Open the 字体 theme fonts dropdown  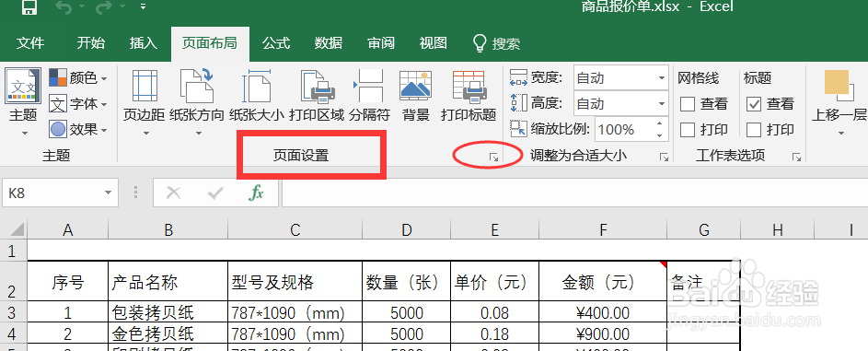point(78,103)
